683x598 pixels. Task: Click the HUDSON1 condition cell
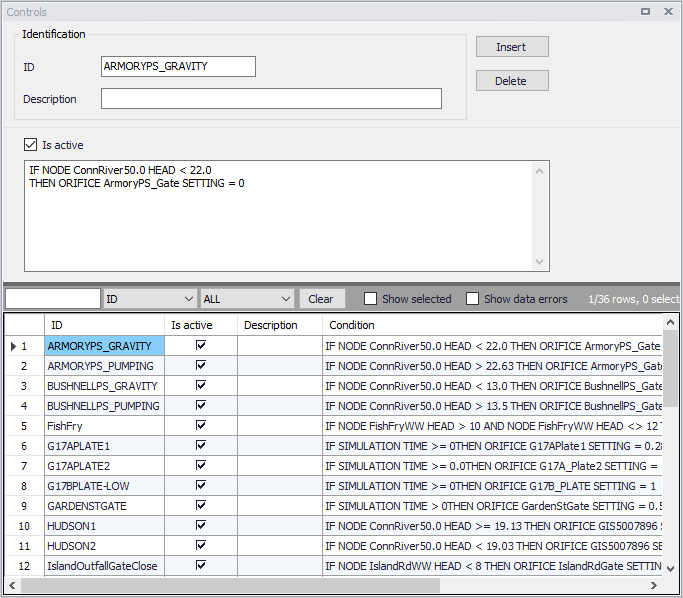492,526
